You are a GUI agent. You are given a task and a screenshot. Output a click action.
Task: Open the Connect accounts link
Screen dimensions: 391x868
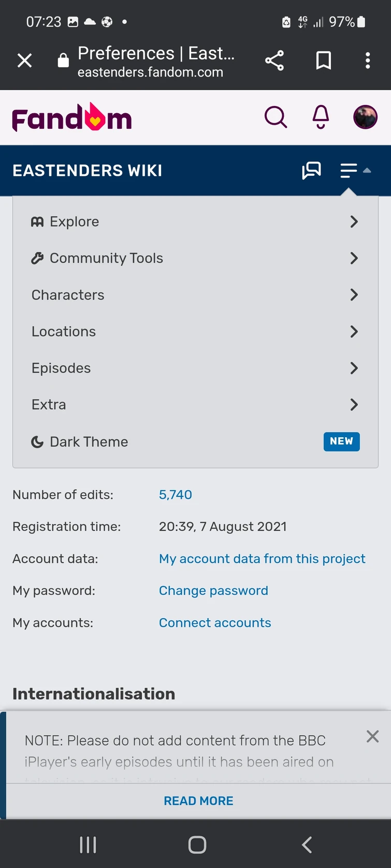(x=215, y=623)
